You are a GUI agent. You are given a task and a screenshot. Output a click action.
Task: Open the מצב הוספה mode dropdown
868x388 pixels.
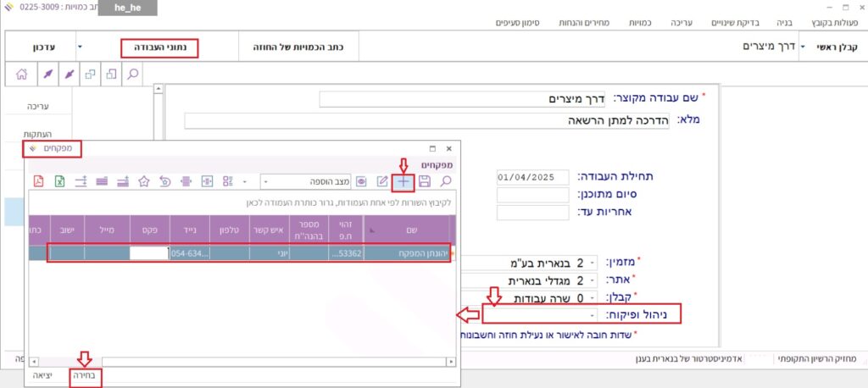266,181
